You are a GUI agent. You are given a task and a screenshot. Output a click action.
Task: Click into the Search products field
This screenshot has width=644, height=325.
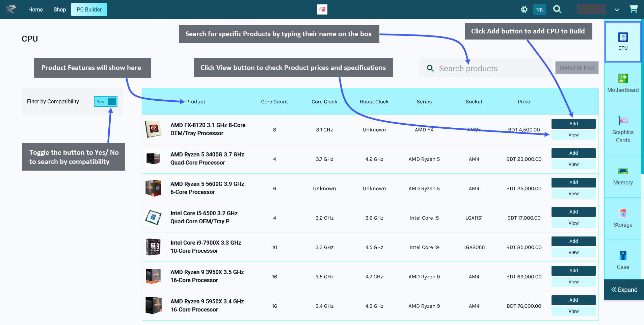pos(485,68)
